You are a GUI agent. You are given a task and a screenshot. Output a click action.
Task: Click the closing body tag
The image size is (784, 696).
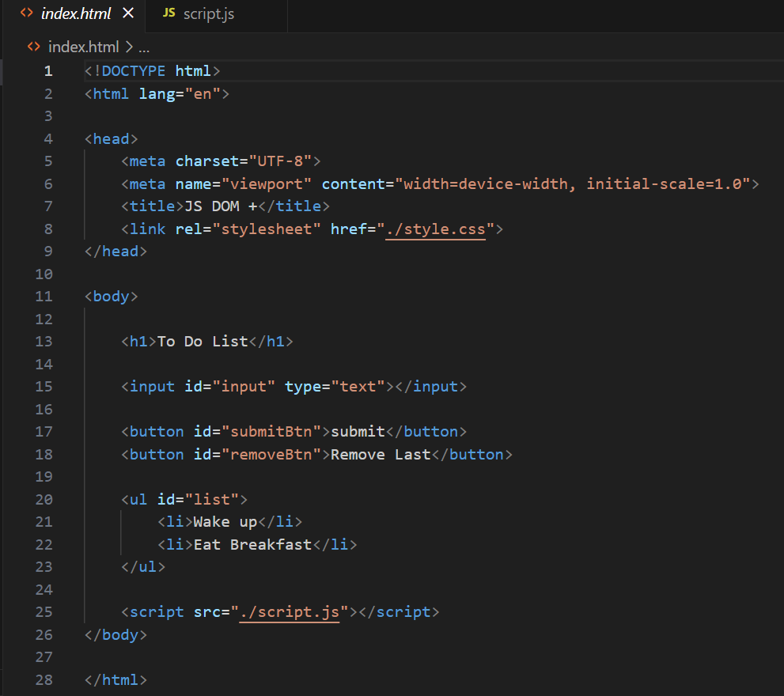(116, 635)
